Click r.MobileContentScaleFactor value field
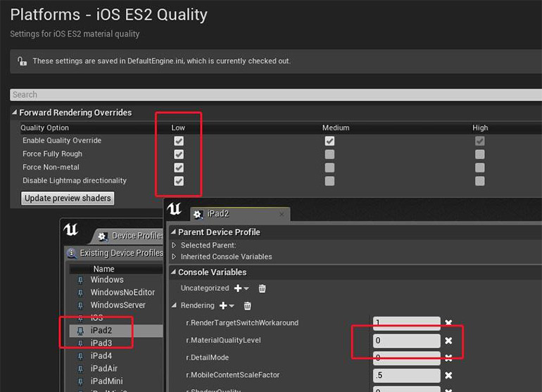 point(407,375)
